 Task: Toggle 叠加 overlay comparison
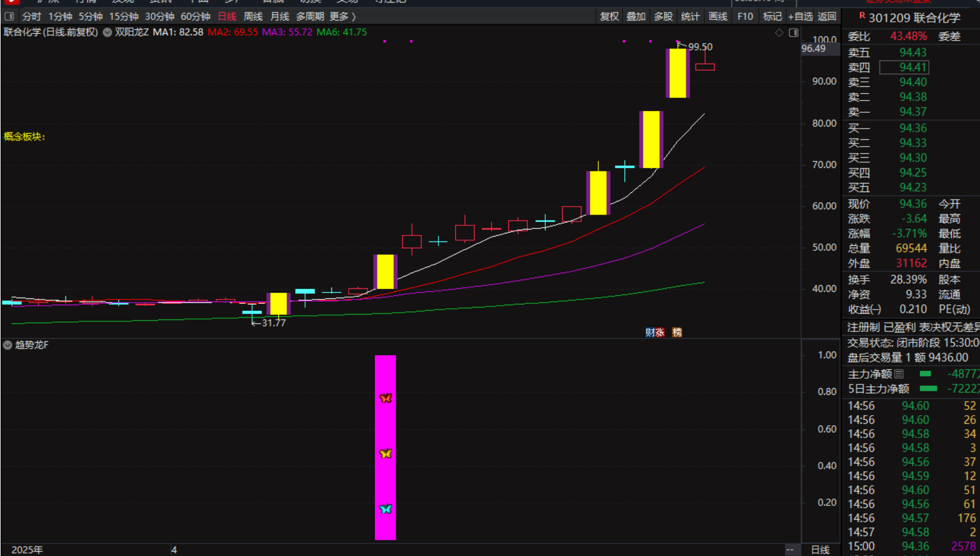point(636,16)
